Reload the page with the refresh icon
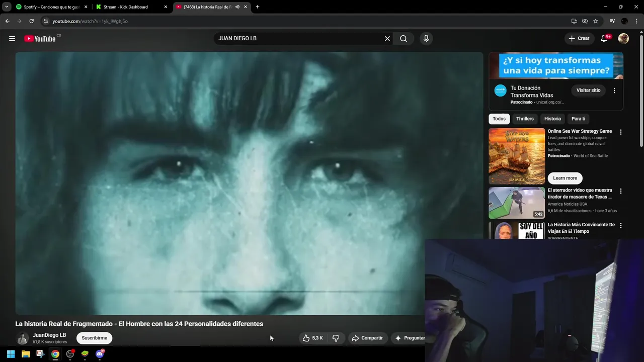644x362 pixels. 31,21
